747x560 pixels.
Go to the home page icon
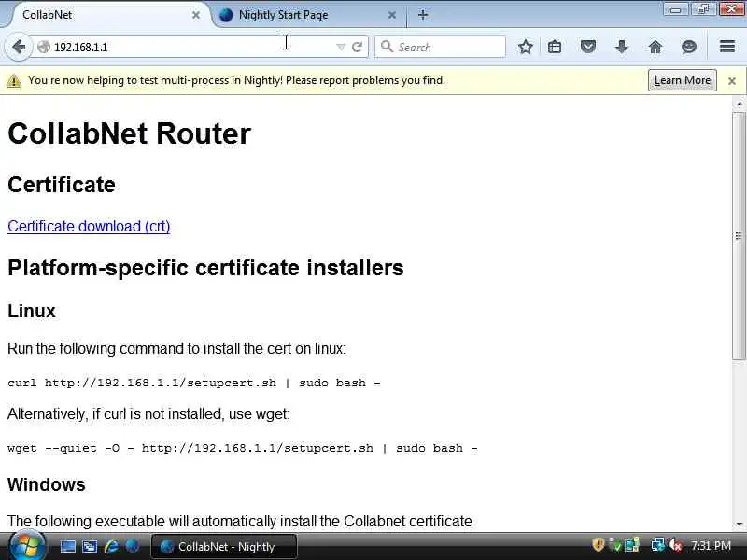655,47
